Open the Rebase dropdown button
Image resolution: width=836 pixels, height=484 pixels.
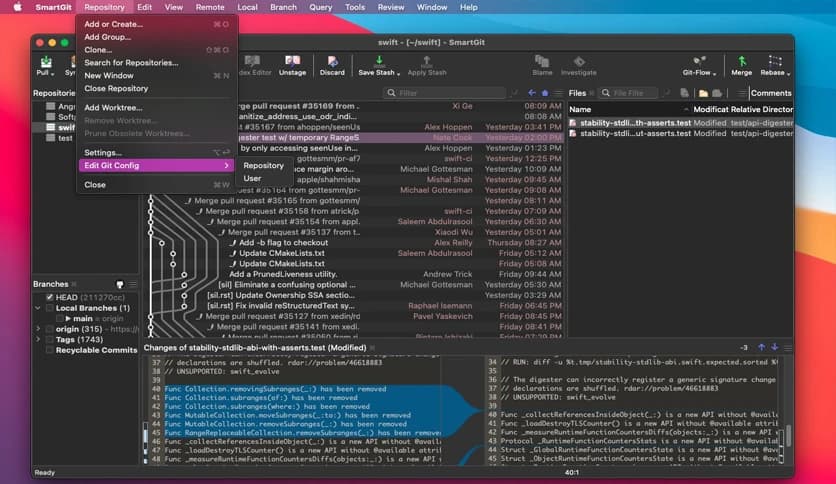pos(772,66)
